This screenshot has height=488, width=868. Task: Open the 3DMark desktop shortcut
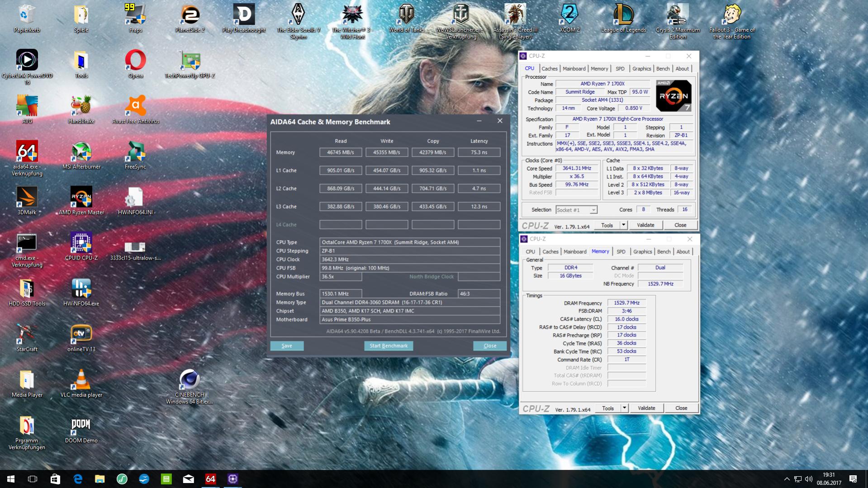click(27, 201)
